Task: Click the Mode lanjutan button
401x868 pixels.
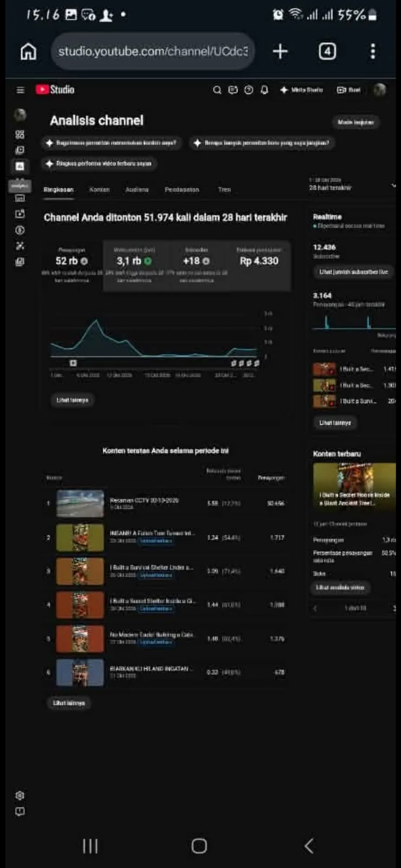Action: pyautogui.click(x=355, y=122)
